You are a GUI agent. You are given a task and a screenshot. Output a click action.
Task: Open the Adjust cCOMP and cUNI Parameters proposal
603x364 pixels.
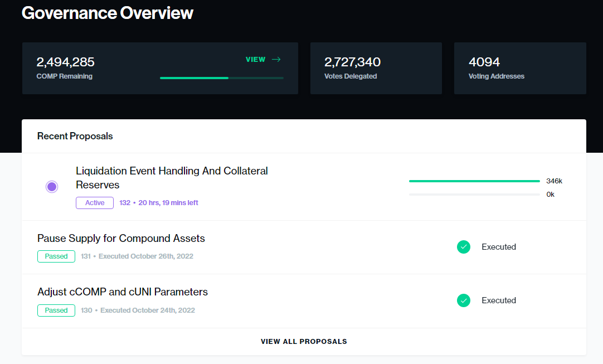pyautogui.click(x=122, y=292)
